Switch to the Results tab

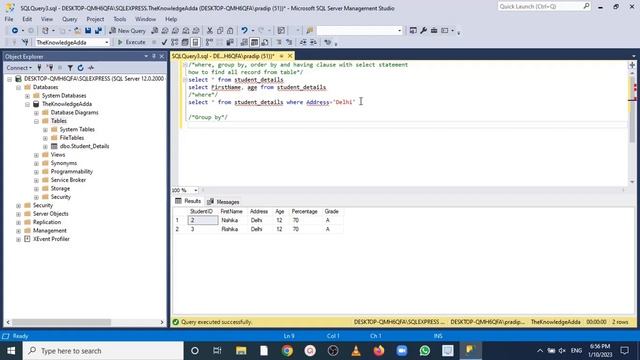pos(188,201)
